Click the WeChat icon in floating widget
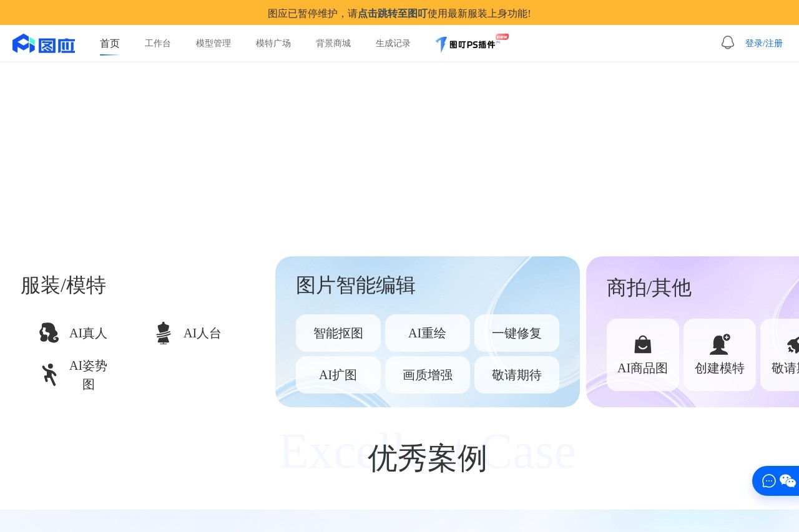Screen dimensions: 799x532 [x=788, y=481]
